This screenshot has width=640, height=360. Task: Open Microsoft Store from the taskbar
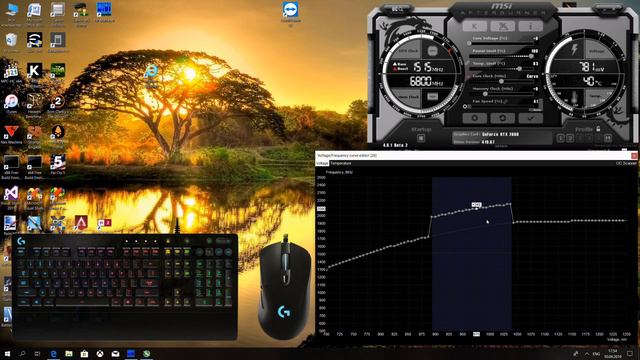tap(84, 353)
